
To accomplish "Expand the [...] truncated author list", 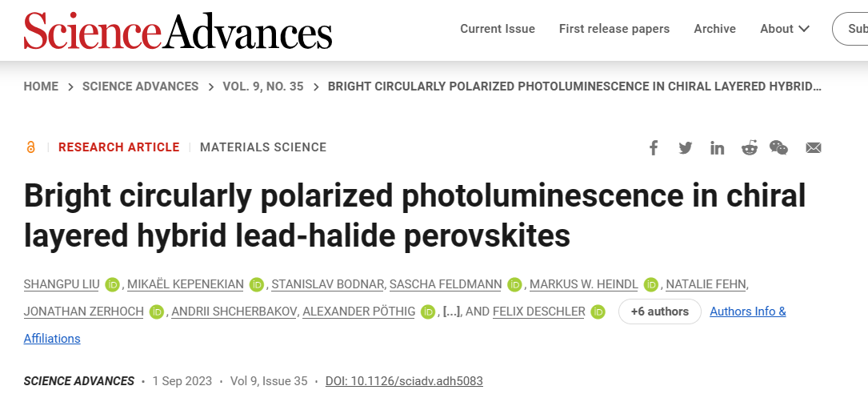I will point(452,312).
